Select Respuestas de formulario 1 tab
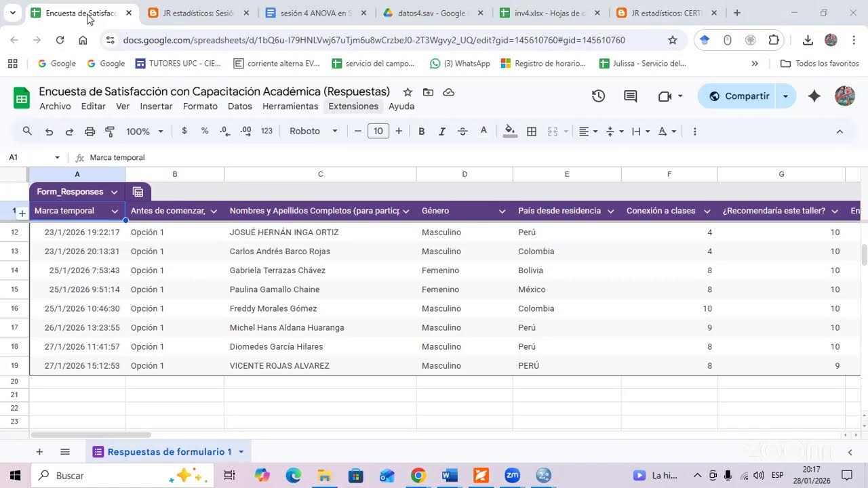Viewport: 868px width, 488px height. (x=169, y=452)
